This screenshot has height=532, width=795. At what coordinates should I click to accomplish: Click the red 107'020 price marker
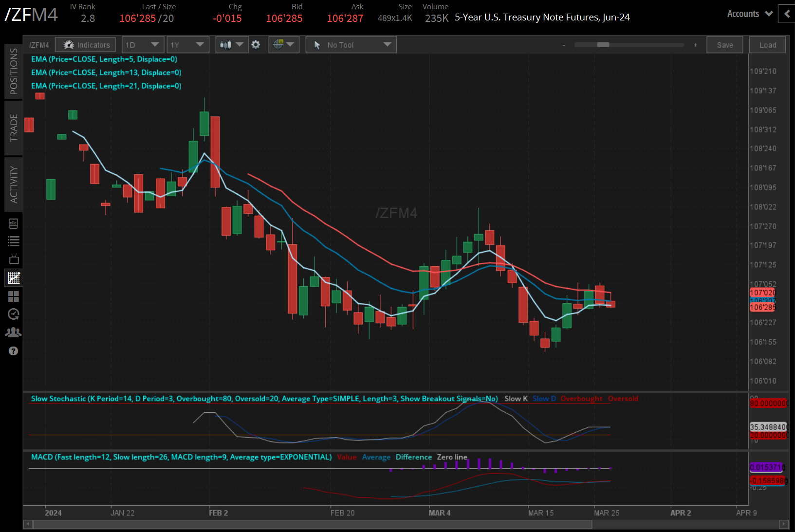[762, 293]
